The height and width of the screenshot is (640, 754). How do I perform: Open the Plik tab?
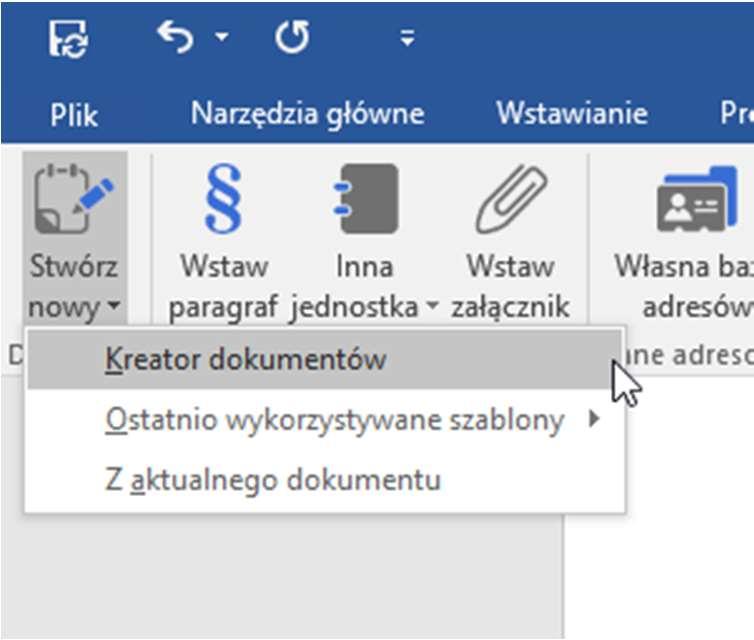(x=74, y=115)
